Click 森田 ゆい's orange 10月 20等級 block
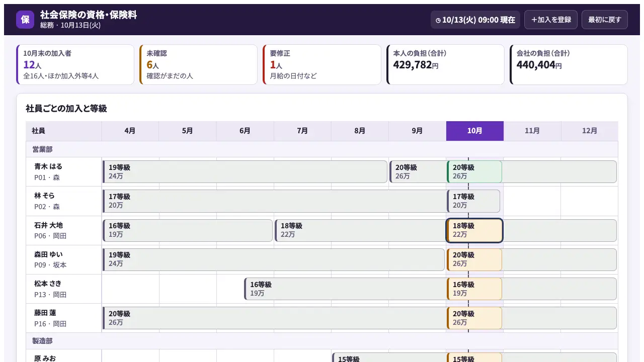Image resolution: width=644 pixels, height=362 pixels. pyautogui.click(x=474, y=259)
